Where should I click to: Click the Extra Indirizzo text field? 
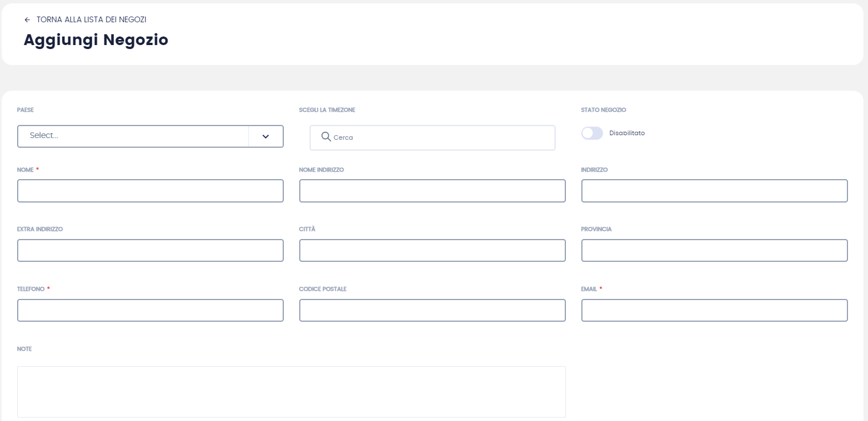click(150, 250)
